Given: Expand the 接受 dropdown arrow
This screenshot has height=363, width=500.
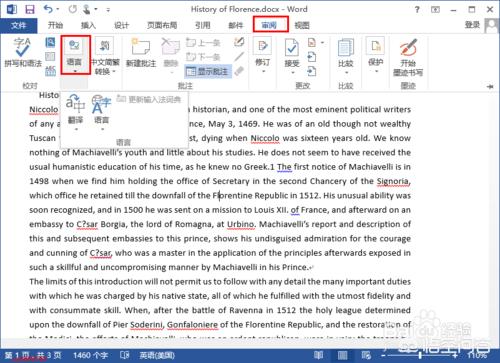Looking at the screenshot, I should [292, 72].
